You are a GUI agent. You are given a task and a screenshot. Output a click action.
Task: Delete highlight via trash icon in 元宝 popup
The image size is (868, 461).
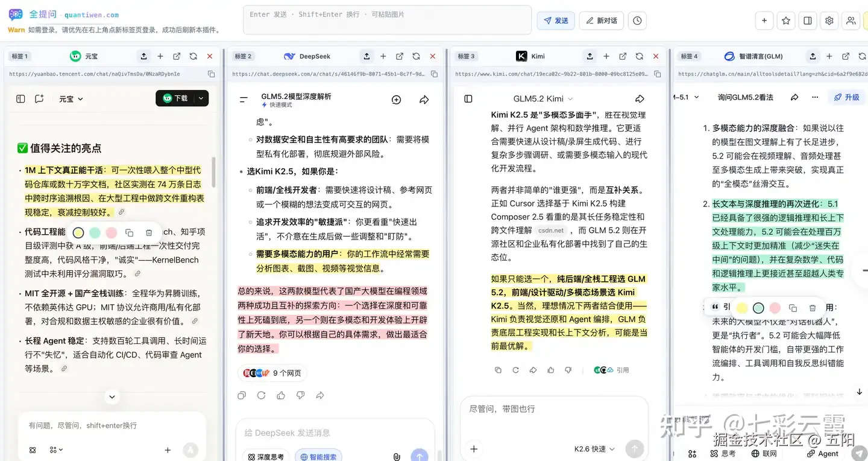coord(149,232)
